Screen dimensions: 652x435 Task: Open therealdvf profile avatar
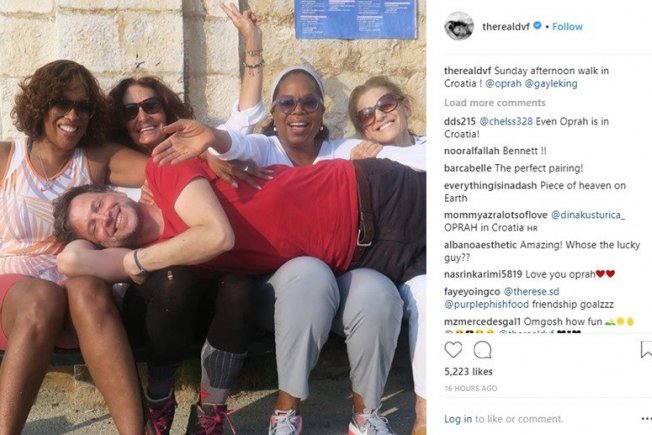[x=459, y=26]
